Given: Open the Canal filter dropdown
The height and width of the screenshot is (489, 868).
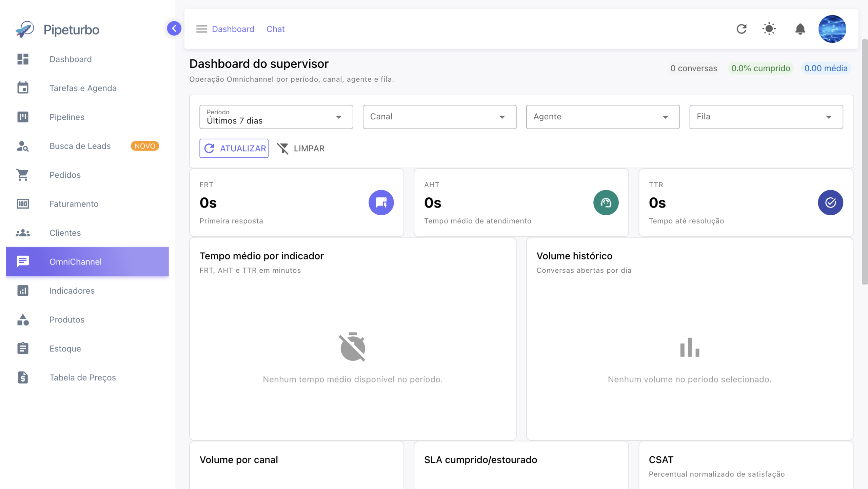Looking at the screenshot, I should [439, 117].
